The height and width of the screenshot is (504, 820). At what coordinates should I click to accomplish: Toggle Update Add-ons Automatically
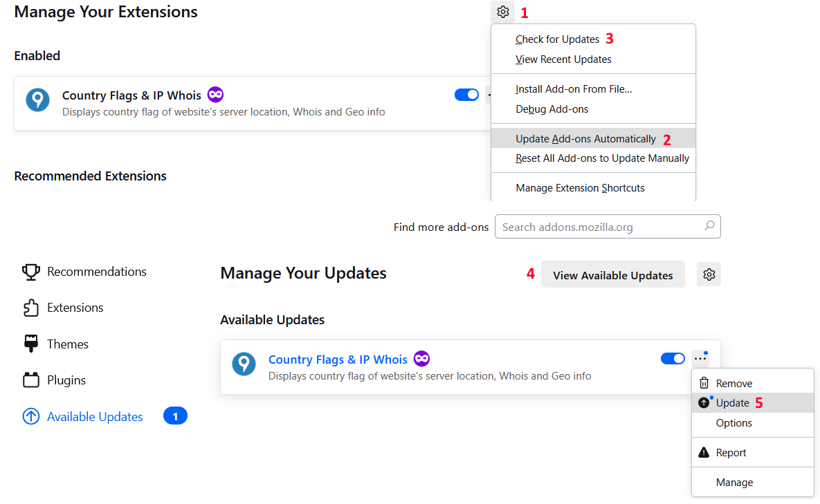(593, 138)
